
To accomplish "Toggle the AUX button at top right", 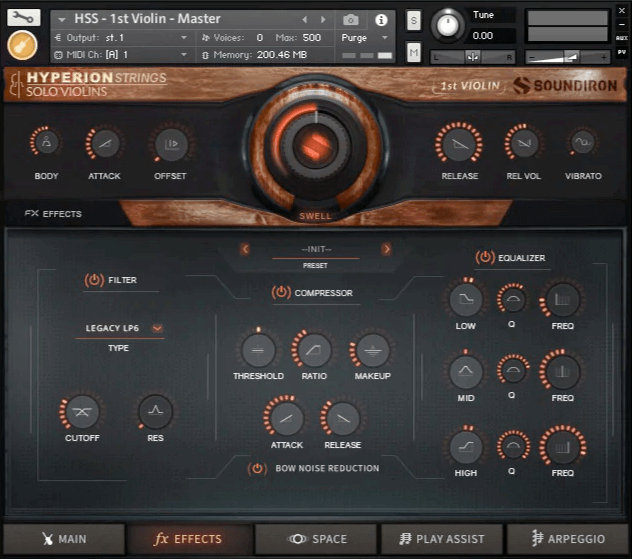I will (x=622, y=38).
